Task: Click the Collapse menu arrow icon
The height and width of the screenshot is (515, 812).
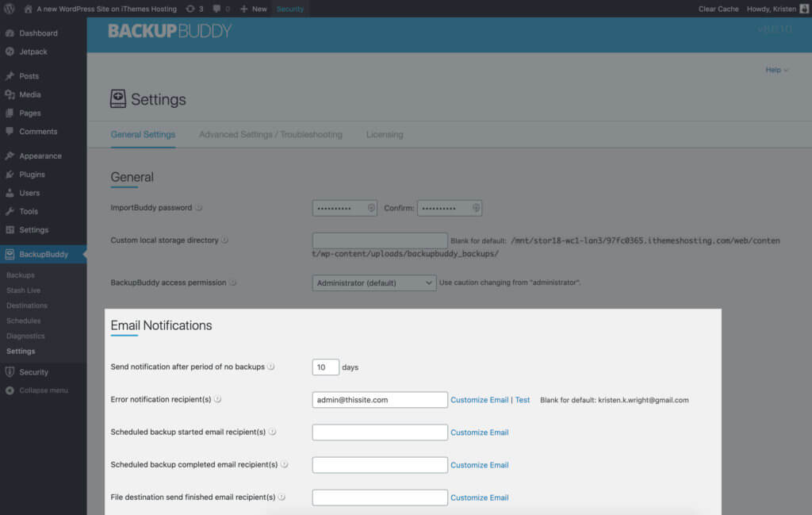Action: tap(10, 390)
